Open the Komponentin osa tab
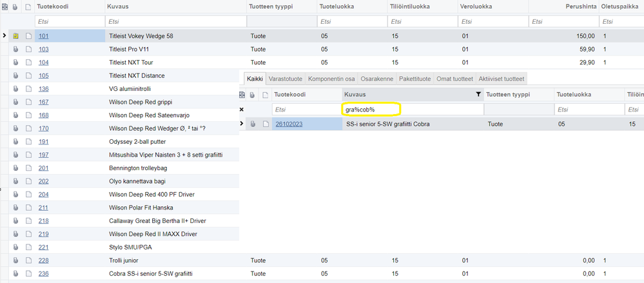The width and height of the screenshot is (644, 283). click(x=331, y=79)
